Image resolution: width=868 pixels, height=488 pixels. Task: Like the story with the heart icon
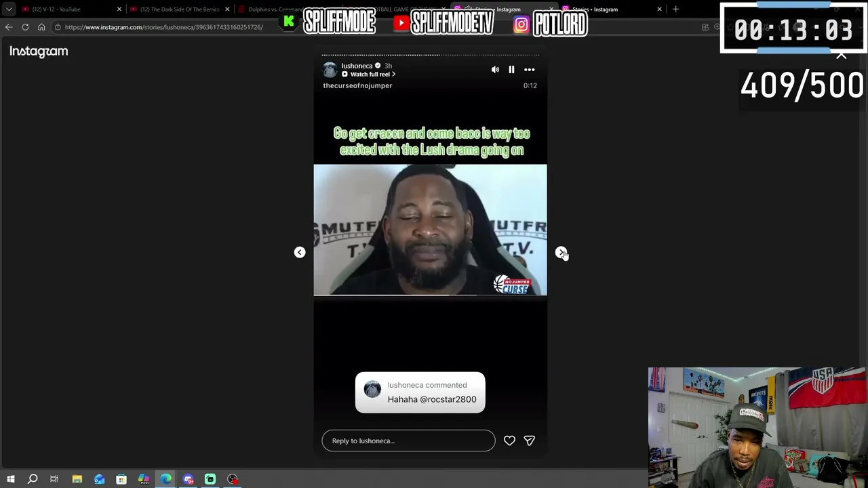pos(509,441)
